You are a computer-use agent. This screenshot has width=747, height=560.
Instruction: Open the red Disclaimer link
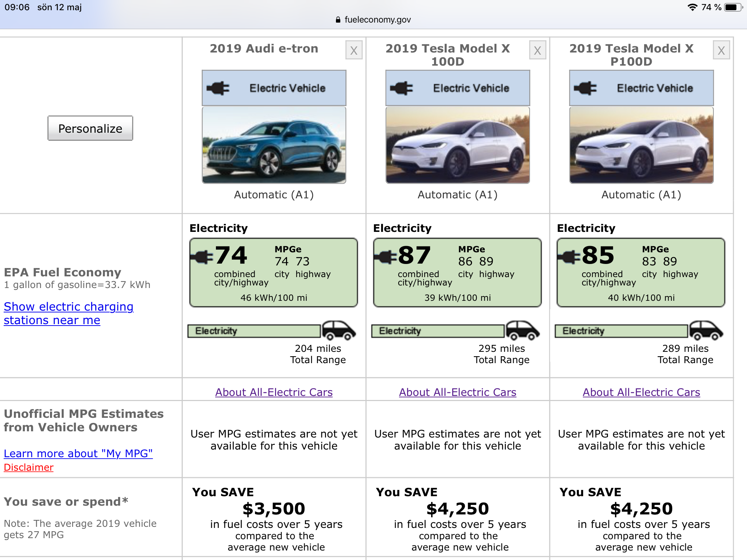[x=28, y=467]
